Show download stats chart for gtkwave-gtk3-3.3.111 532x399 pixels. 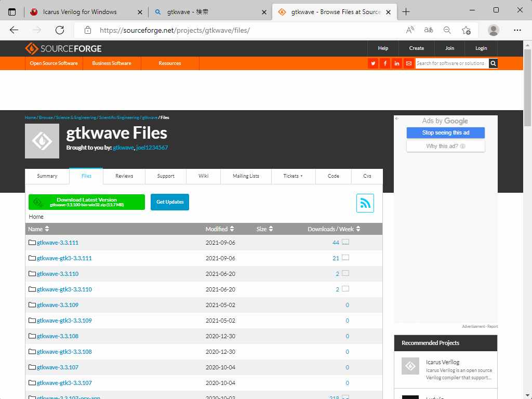(345, 258)
